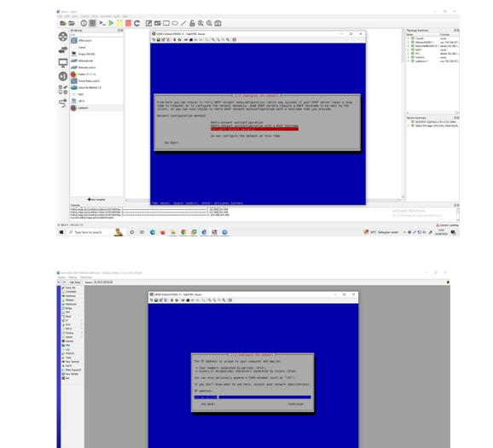This screenshot has height=448, width=493.
Task: Browse end devices with the monitor icon
Action: pyautogui.click(x=63, y=63)
